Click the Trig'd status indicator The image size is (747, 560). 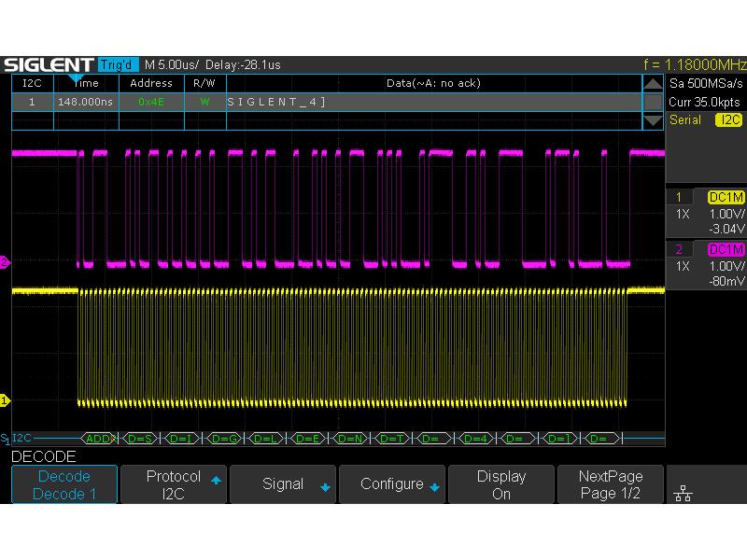point(118,64)
